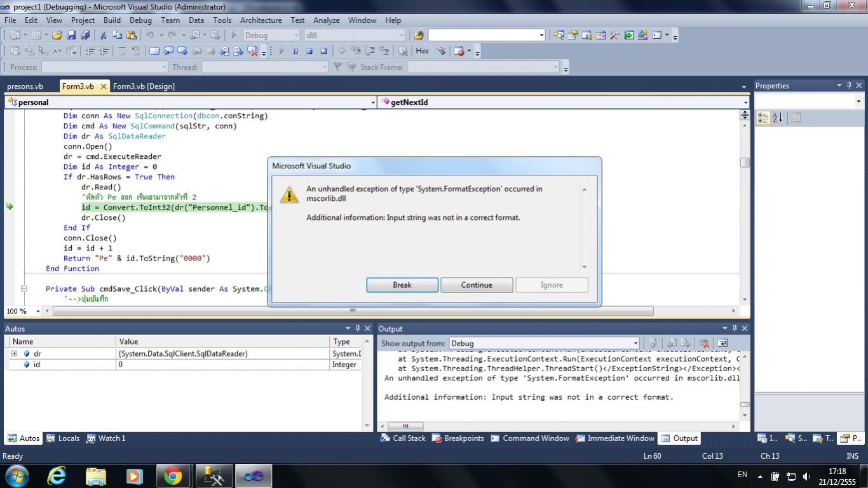Open Internet Explorer from the taskbar
The height and width of the screenshot is (488, 868).
57,475
